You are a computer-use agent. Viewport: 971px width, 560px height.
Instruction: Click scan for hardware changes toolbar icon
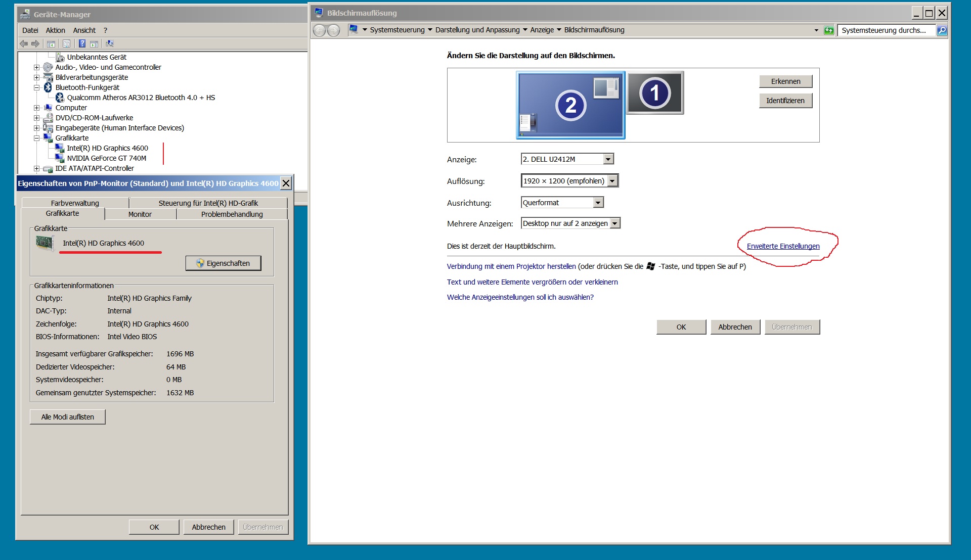110,44
